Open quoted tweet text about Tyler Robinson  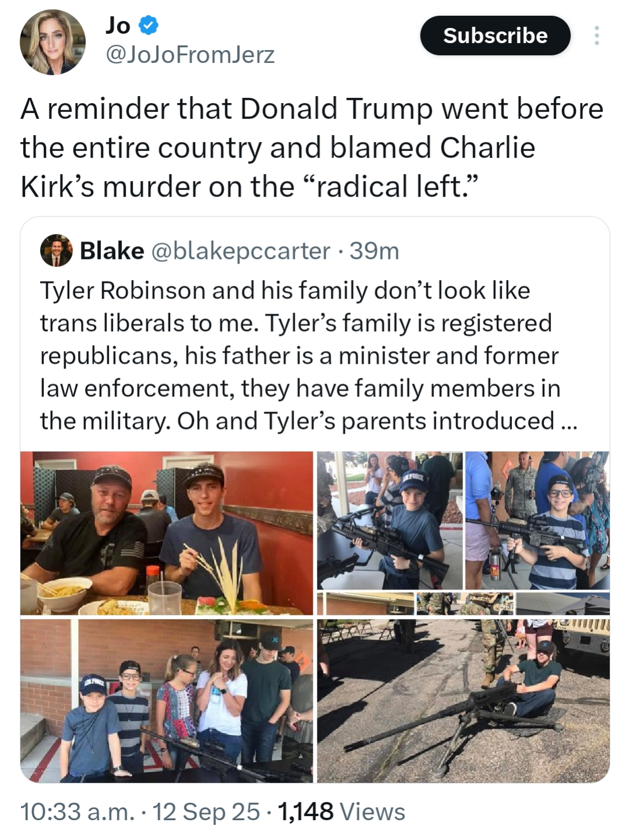pyautogui.click(x=301, y=356)
